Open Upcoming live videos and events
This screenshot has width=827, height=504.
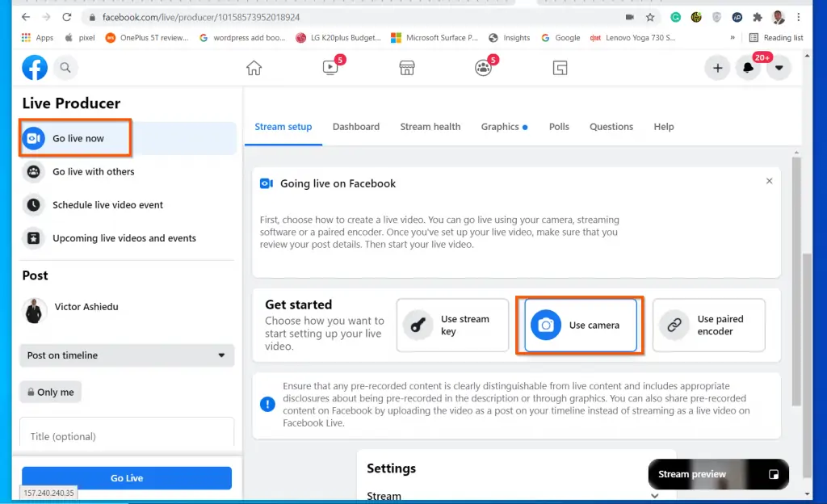click(110, 237)
